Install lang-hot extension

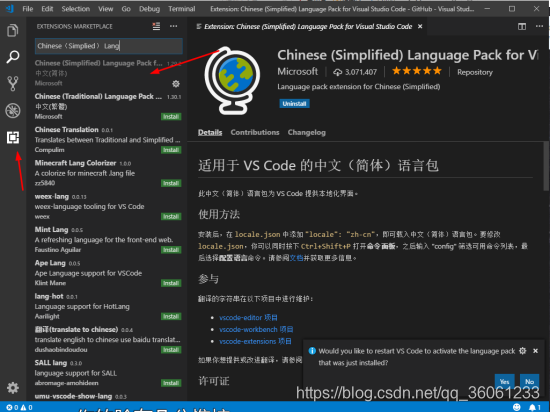[171, 317]
